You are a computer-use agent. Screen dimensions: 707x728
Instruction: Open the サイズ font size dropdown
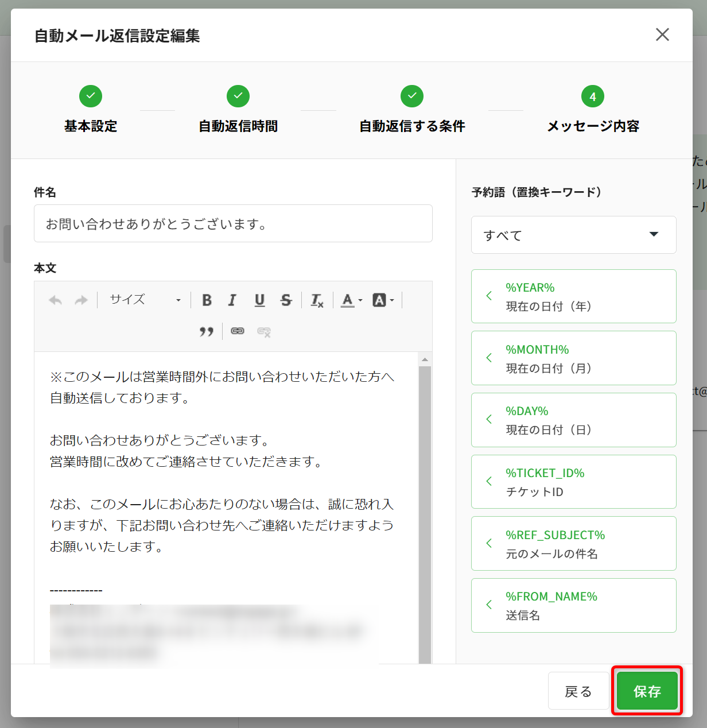pos(145,300)
